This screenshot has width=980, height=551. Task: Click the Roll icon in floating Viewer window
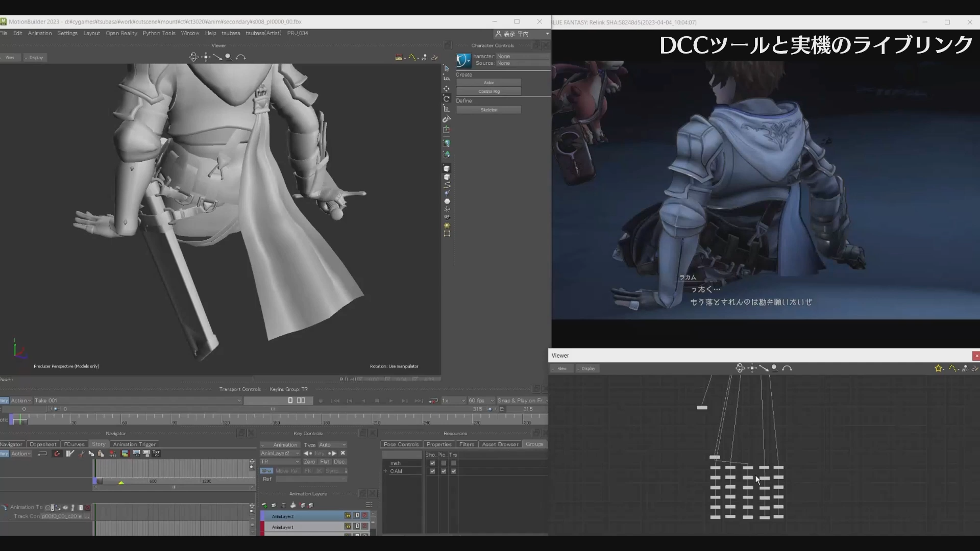[787, 368]
